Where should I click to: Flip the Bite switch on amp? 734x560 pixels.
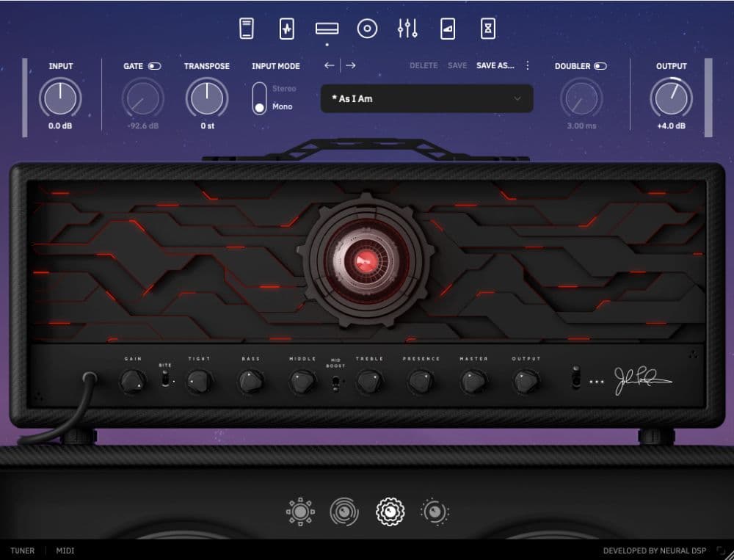point(165,378)
